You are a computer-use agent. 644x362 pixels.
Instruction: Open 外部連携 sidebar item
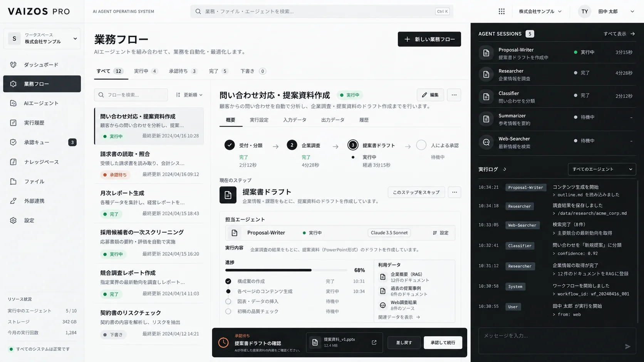click(x=42, y=201)
